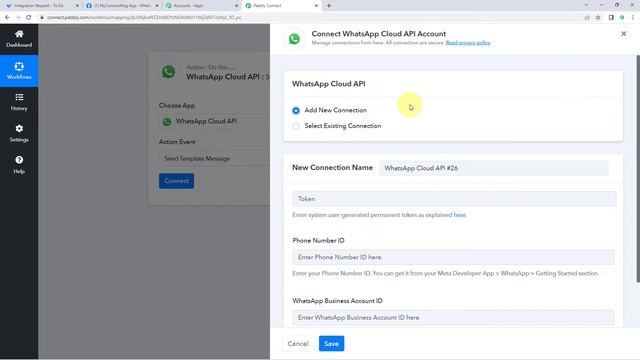This screenshot has height=360, width=640.
Task: Click the share page icon in address bar
Action: click(587, 18)
